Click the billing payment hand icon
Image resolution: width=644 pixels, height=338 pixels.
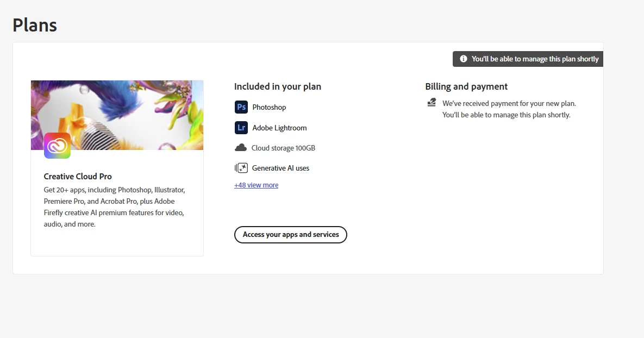coord(432,103)
